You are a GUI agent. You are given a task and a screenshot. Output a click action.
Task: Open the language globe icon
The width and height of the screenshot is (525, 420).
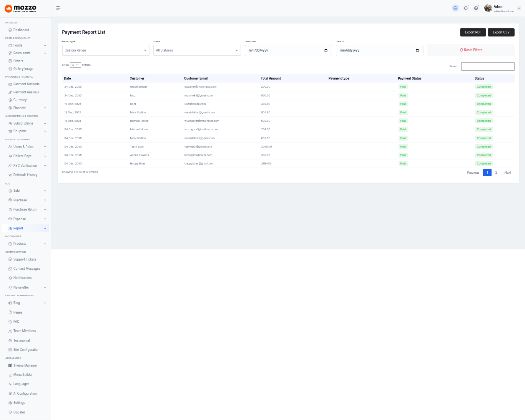(455, 8)
